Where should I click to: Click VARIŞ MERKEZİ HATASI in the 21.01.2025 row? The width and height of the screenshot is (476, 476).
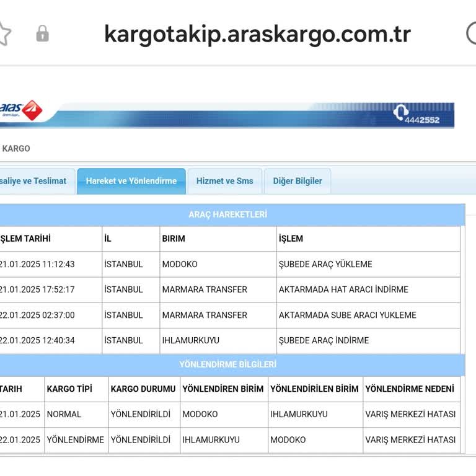point(410,415)
